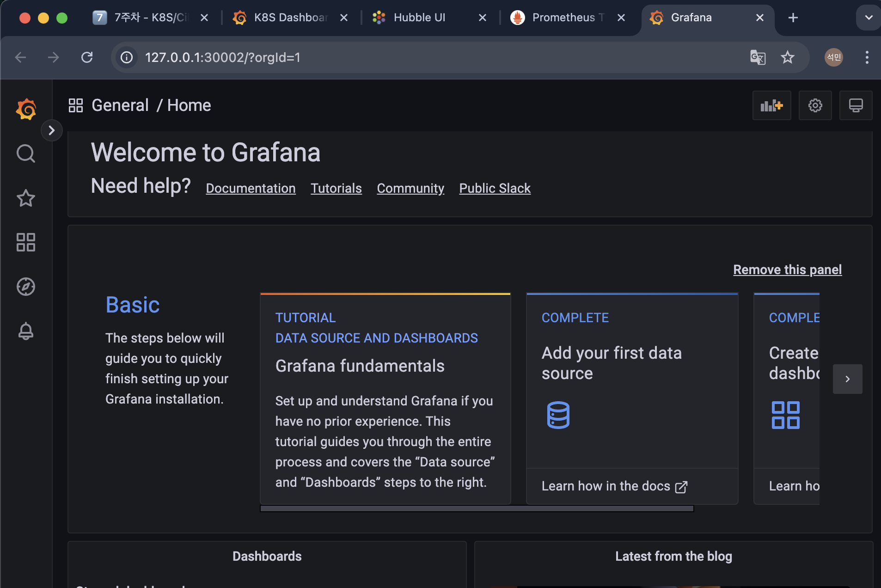Go forward to next page
Viewport: 881px width, 588px height.
[x=54, y=57]
